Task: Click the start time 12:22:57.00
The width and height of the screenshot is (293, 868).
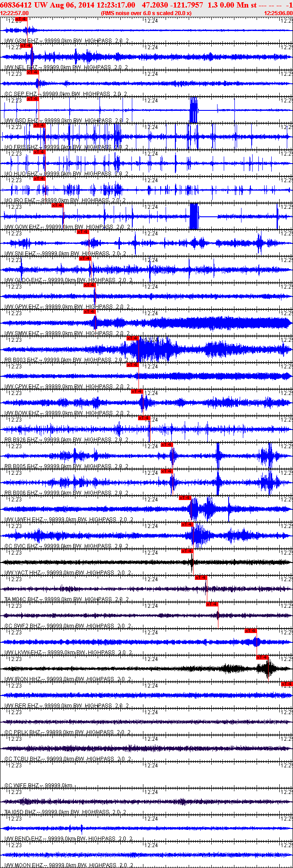Action: click(15, 13)
